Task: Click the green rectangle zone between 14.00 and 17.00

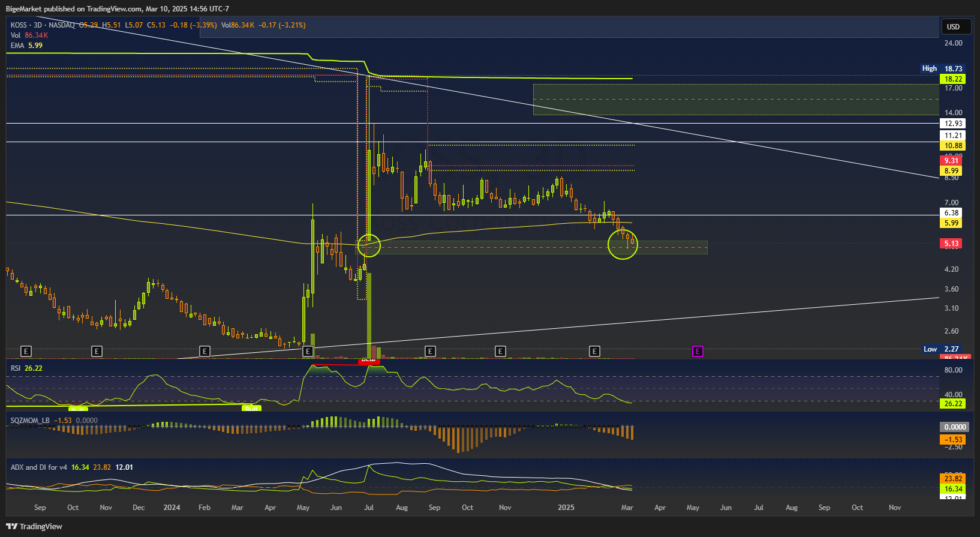Action: click(x=736, y=100)
